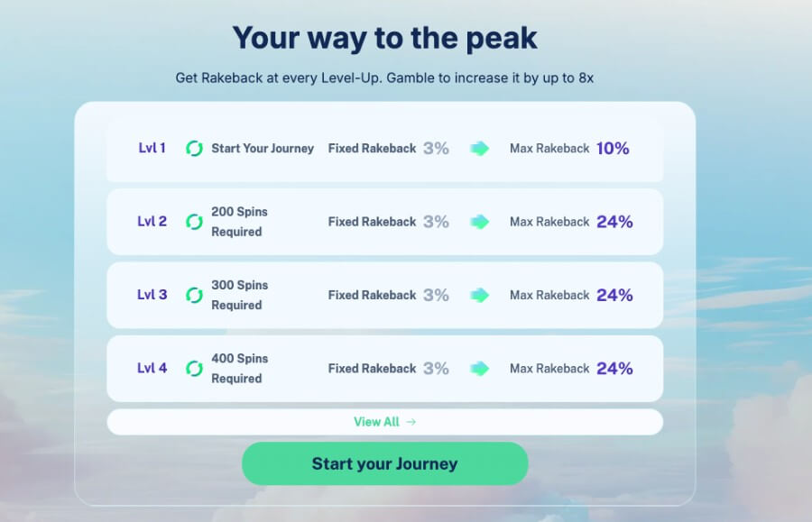Click the Start Your Journey text in Lvl 1
The height and width of the screenshot is (522, 812).
pyautogui.click(x=263, y=149)
